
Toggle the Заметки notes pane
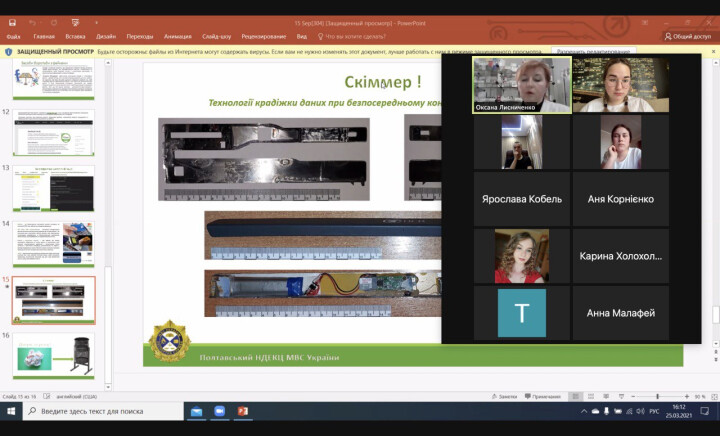(x=506, y=396)
